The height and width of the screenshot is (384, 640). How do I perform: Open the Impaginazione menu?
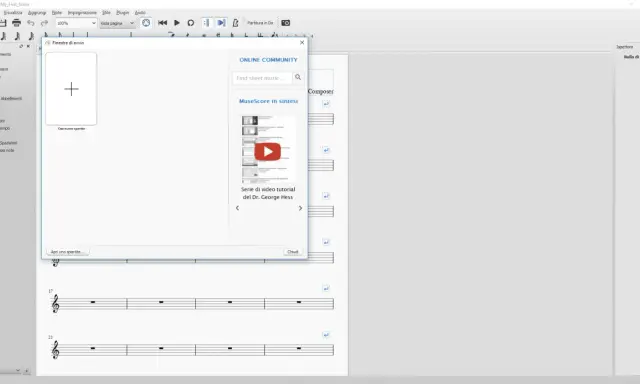[82, 13]
